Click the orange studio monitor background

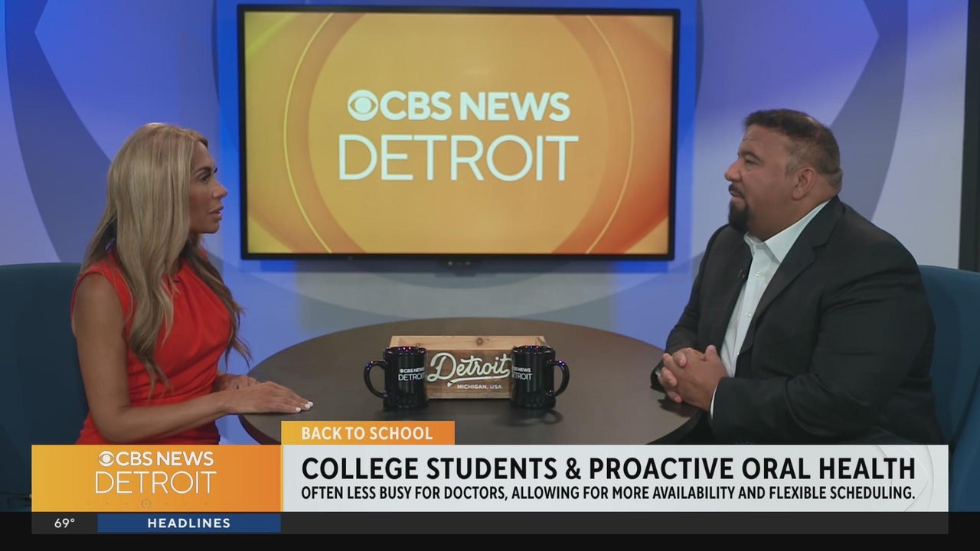pyautogui.click(x=458, y=132)
